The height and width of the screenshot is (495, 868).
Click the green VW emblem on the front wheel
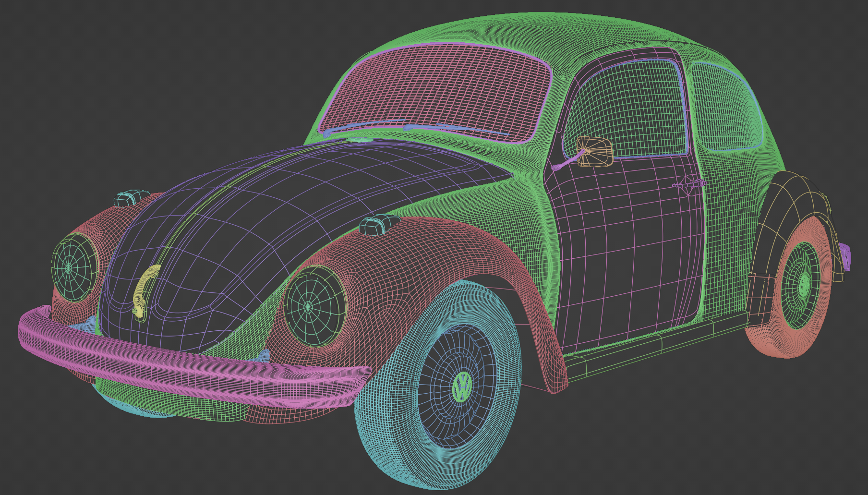[462, 387]
